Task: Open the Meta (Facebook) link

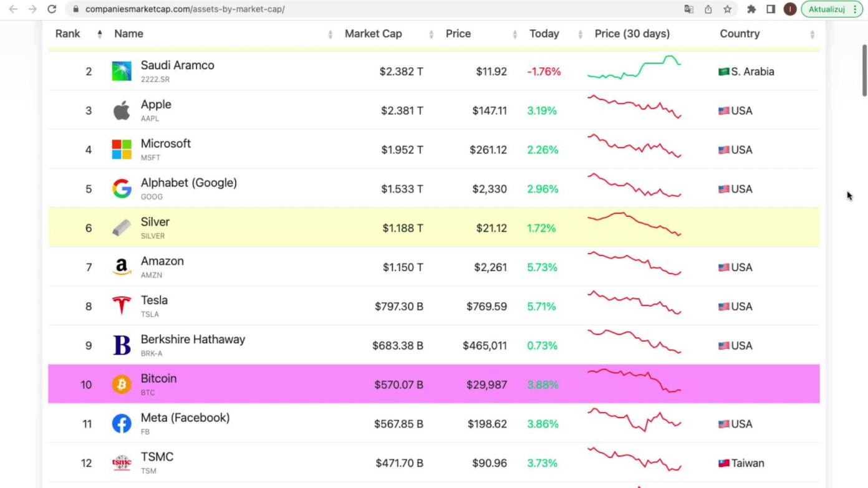Action: (x=185, y=418)
